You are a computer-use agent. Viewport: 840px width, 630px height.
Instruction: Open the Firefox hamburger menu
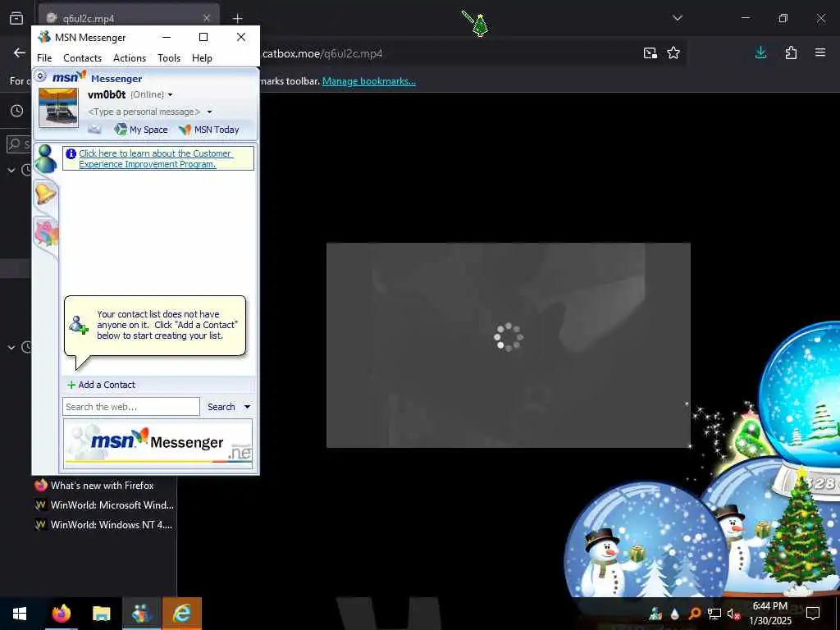[x=820, y=52]
